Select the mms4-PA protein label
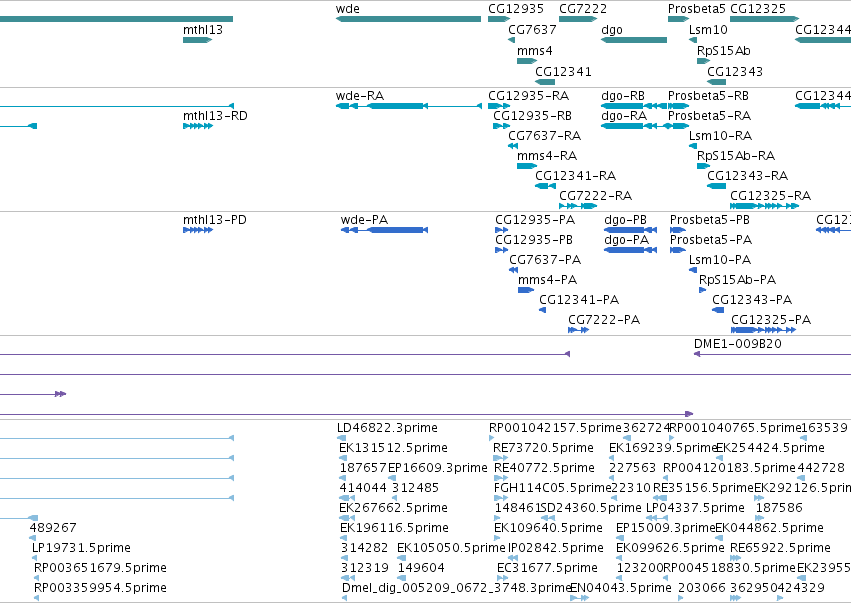This screenshot has height=603, width=851. pos(548,280)
